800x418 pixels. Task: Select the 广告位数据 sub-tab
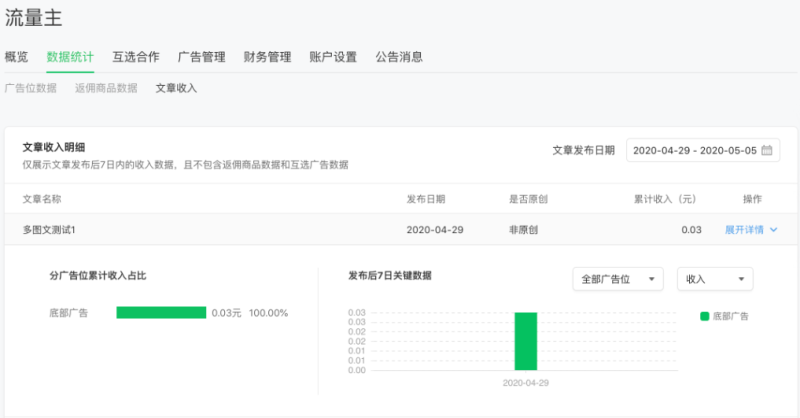click(x=31, y=88)
